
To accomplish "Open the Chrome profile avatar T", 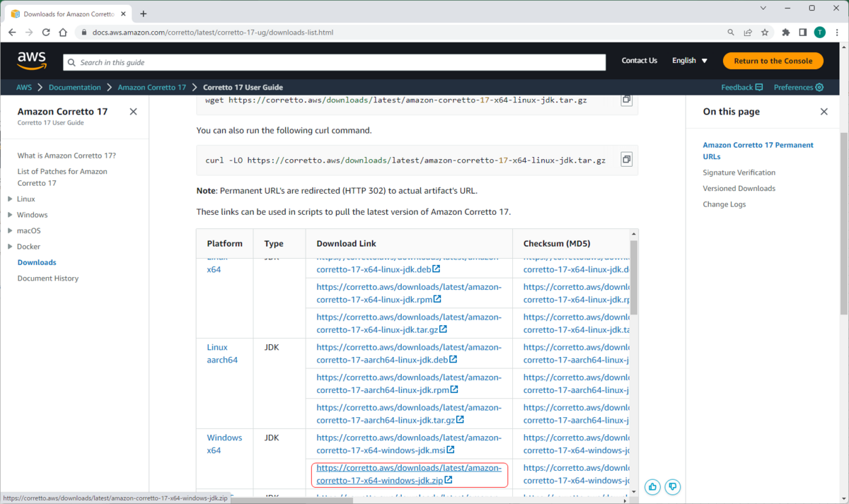I will click(x=819, y=33).
